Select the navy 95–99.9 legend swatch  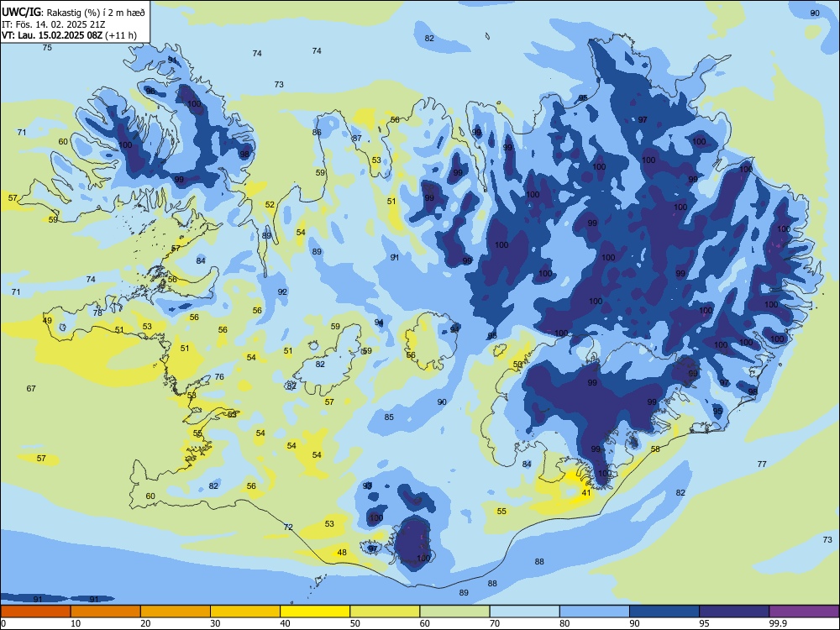point(734,612)
